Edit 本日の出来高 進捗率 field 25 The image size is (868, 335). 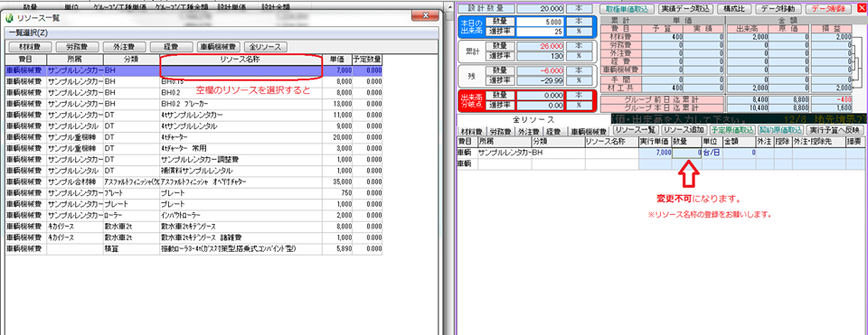540,32
